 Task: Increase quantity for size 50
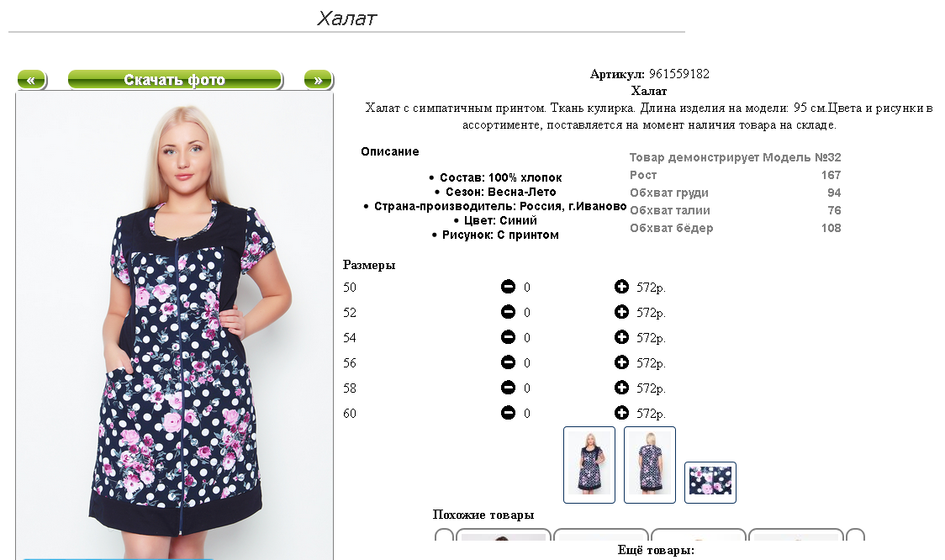[621, 287]
